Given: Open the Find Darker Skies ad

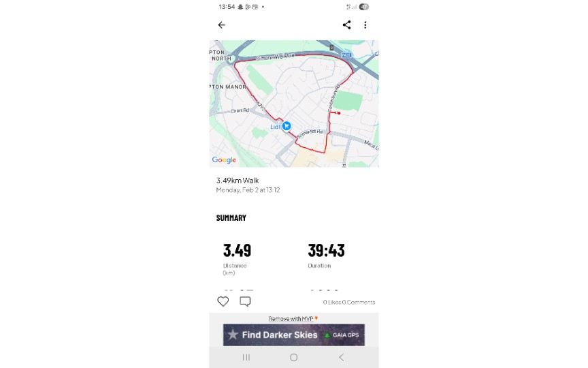Looking at the screenshot, I should pos(293,335).
